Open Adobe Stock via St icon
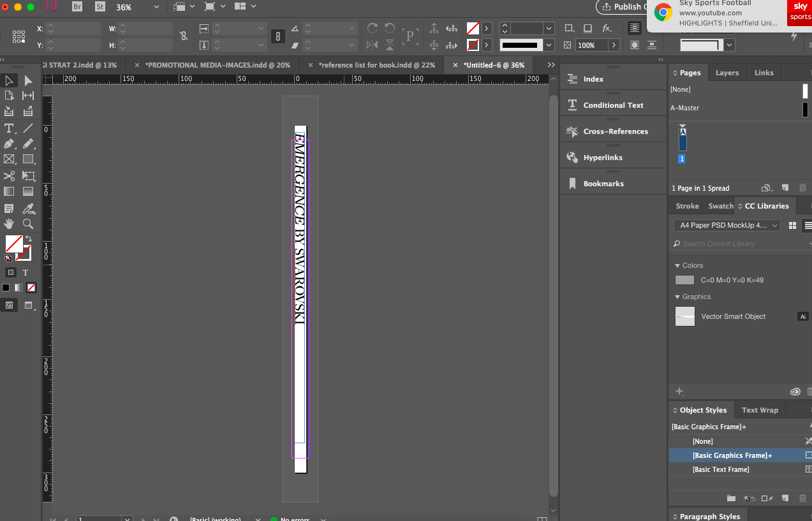This screenshot has width=812, height=521. [x=100, y=7]
